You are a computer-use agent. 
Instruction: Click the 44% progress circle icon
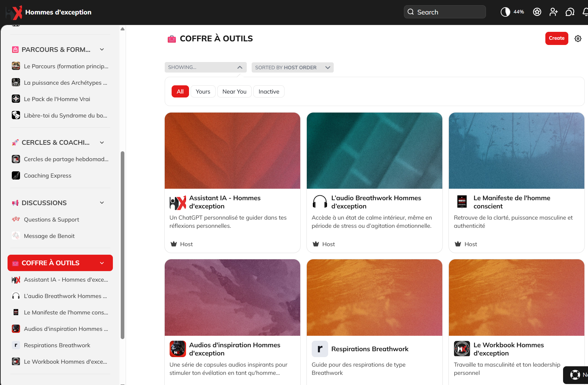[505, 12]
